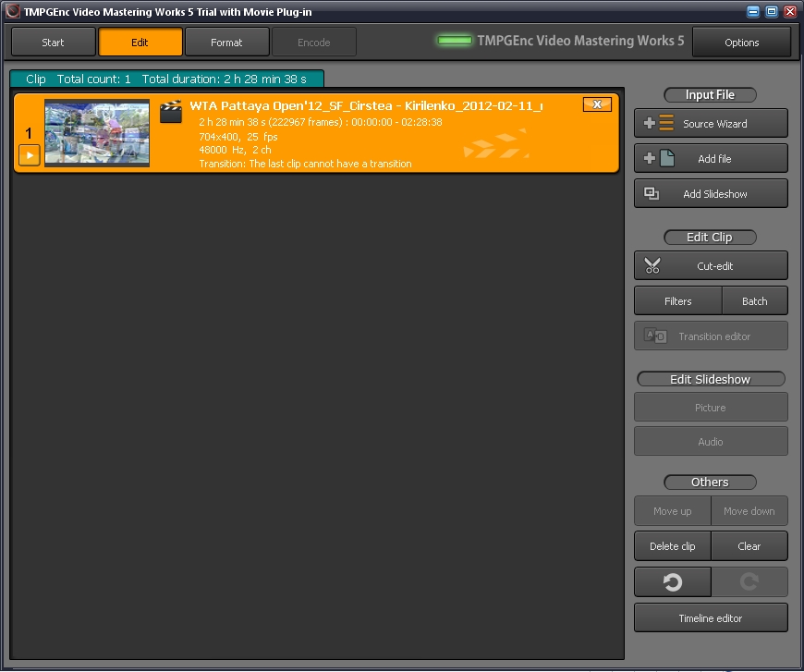Click the '48000 Hz, 2 ch' audio text
The height and width of the screenshot is (672, 804).
click(x=235, y=150)
